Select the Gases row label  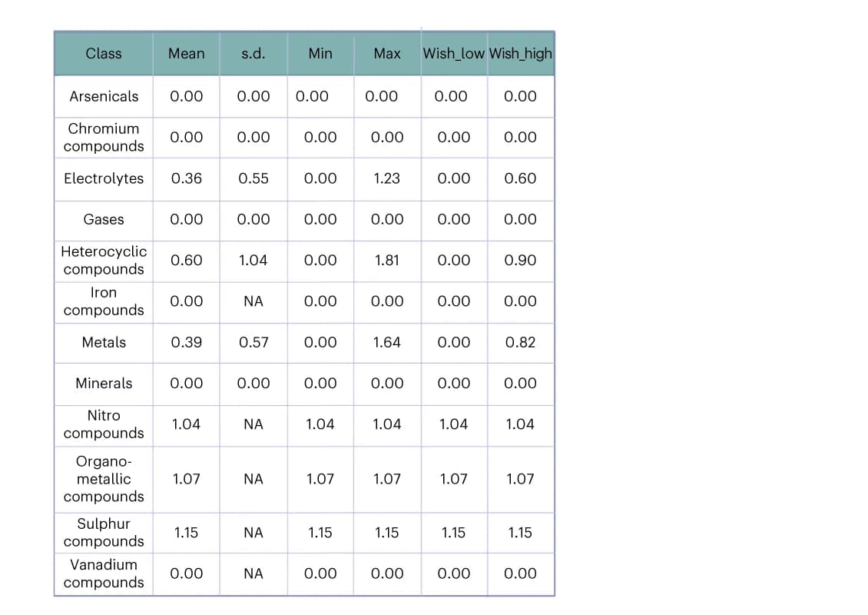point(104,219)
